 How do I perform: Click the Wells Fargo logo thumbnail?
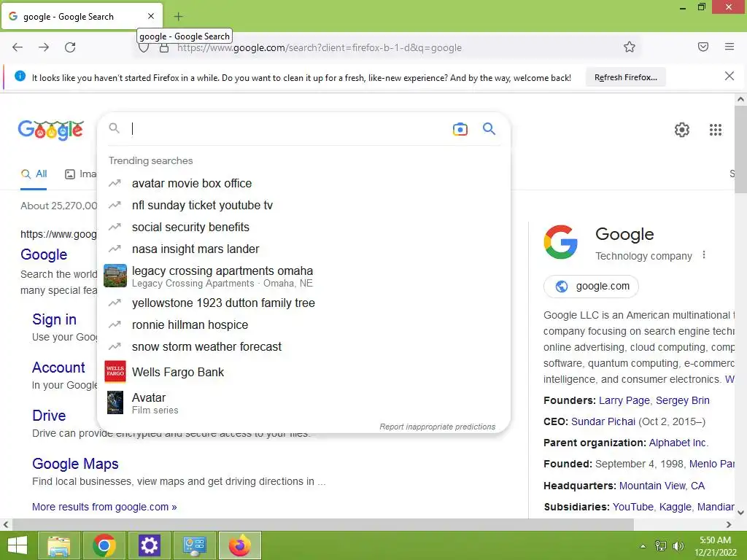click(x=115, y=371)
